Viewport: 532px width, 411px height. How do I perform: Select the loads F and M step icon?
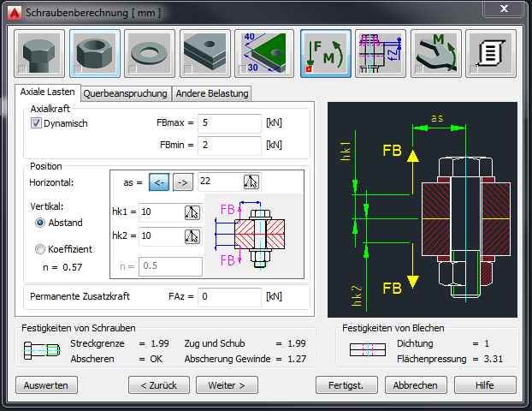pyautogui.click(x=325, y=54)
